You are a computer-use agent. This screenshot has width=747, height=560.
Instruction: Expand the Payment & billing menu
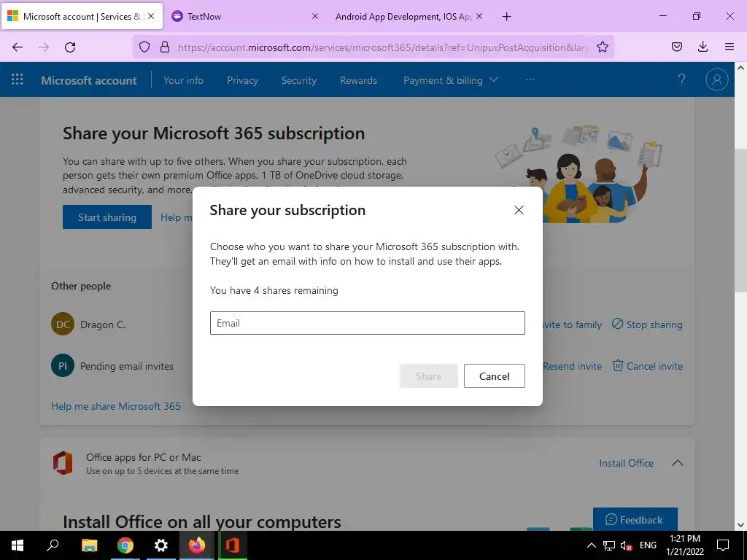450,80
